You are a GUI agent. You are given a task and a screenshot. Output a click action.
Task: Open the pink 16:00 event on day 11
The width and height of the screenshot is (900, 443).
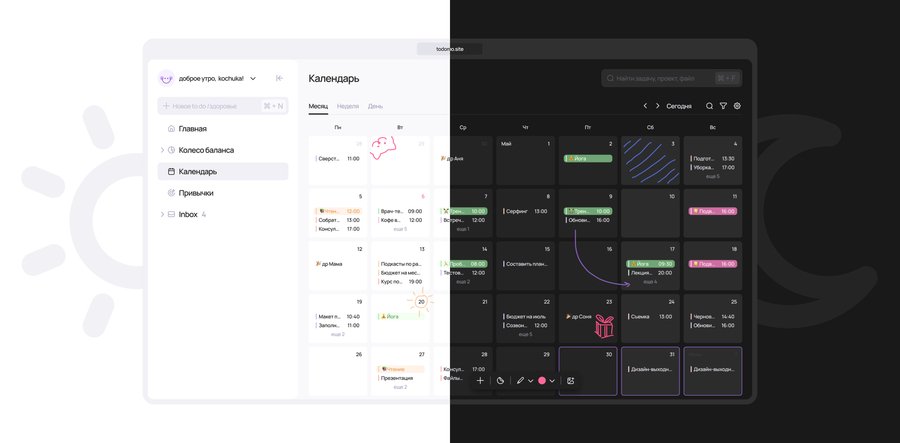click(x=712, y=211)
